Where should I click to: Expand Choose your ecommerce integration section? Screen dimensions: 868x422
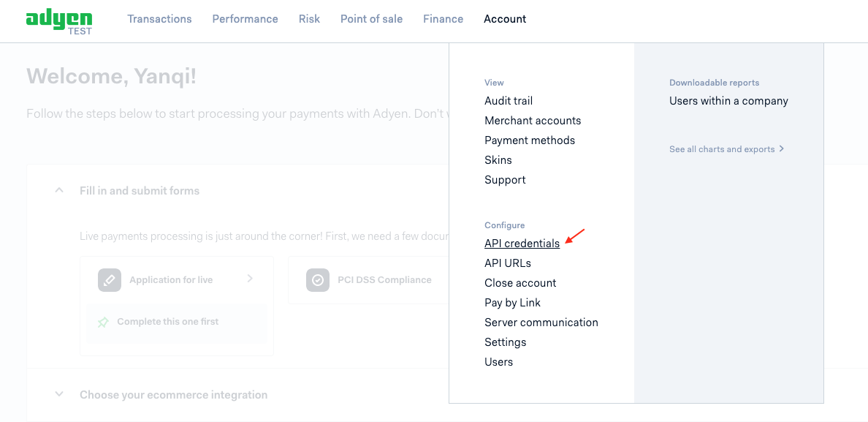coord(59,394)
